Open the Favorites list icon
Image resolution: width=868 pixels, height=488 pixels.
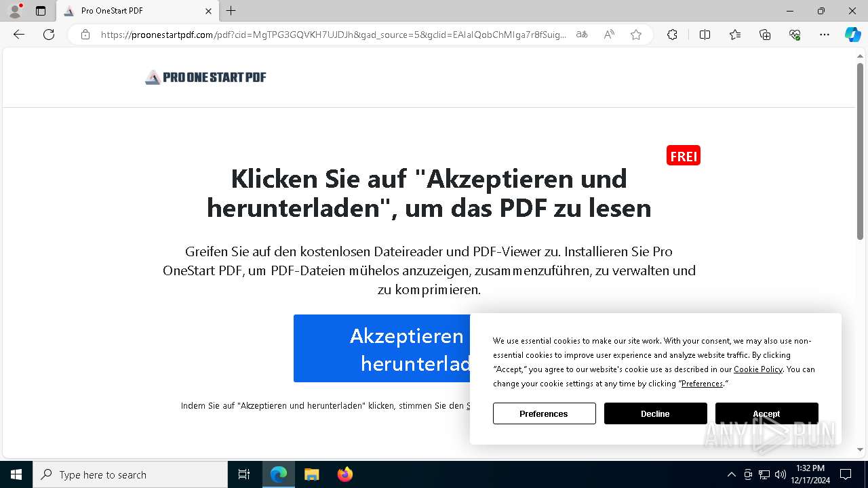click(735, 35)
